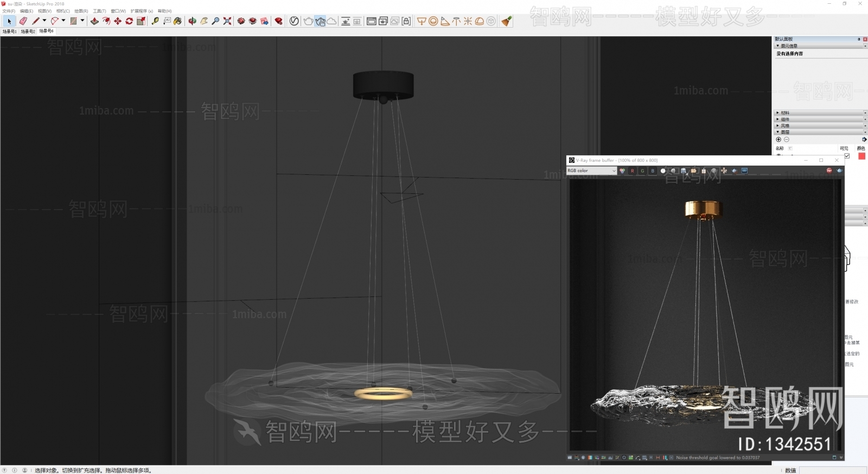Toggle monochromatic mode in frame buffer
Screen dimensions: 868x474
point(673,170)
